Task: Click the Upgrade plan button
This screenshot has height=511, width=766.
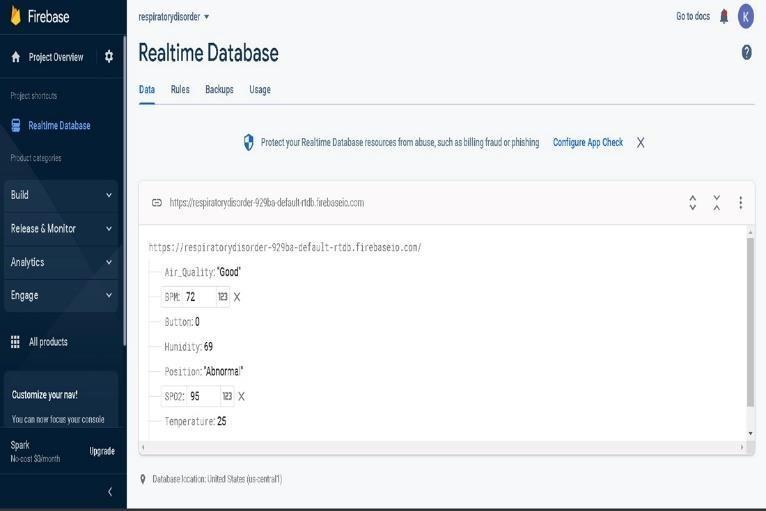Action: click(102, 451)
